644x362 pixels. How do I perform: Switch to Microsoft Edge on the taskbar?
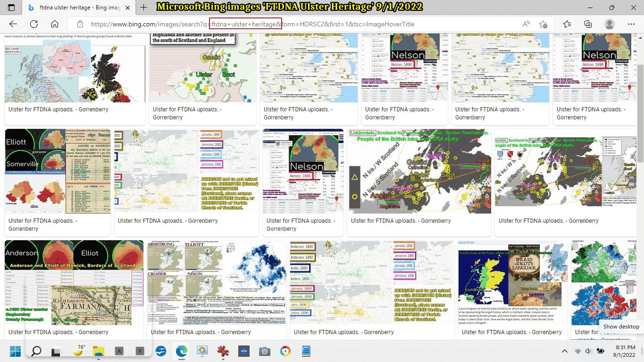182,351
